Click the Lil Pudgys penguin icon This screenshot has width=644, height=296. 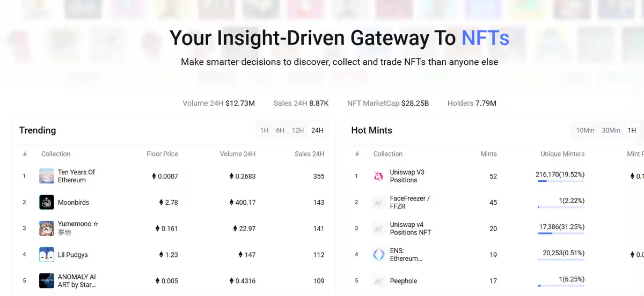click(x=47, y=255)
